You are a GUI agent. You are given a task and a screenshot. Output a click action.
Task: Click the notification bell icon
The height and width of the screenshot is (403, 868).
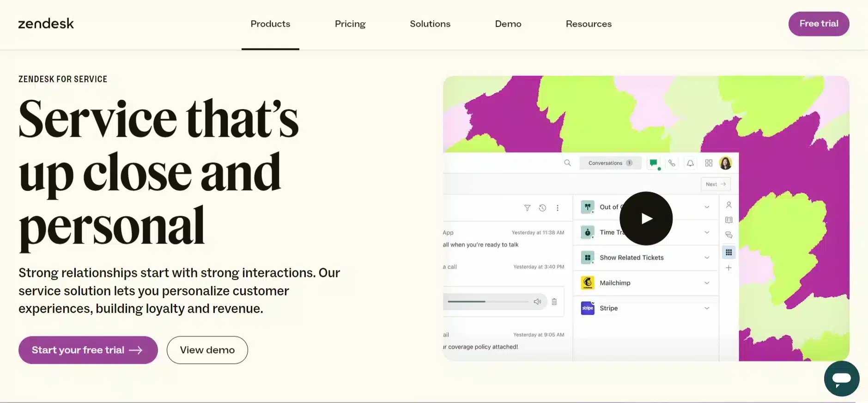click(690, 163)
